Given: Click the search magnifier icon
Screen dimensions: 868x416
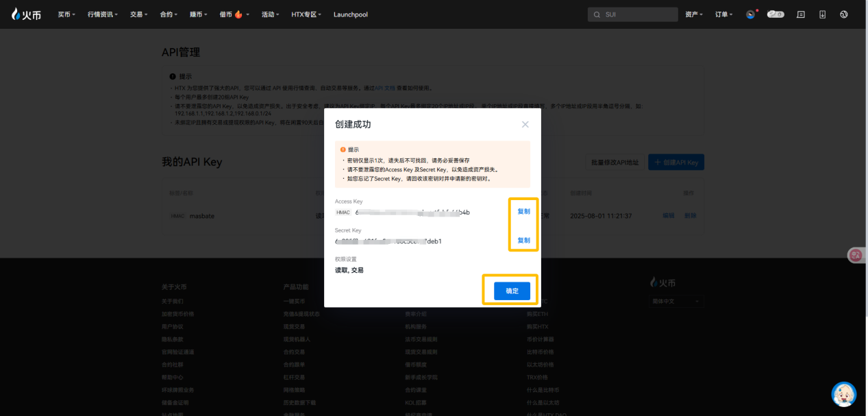Looking at the screenshot, I should [x=597, y=14].
